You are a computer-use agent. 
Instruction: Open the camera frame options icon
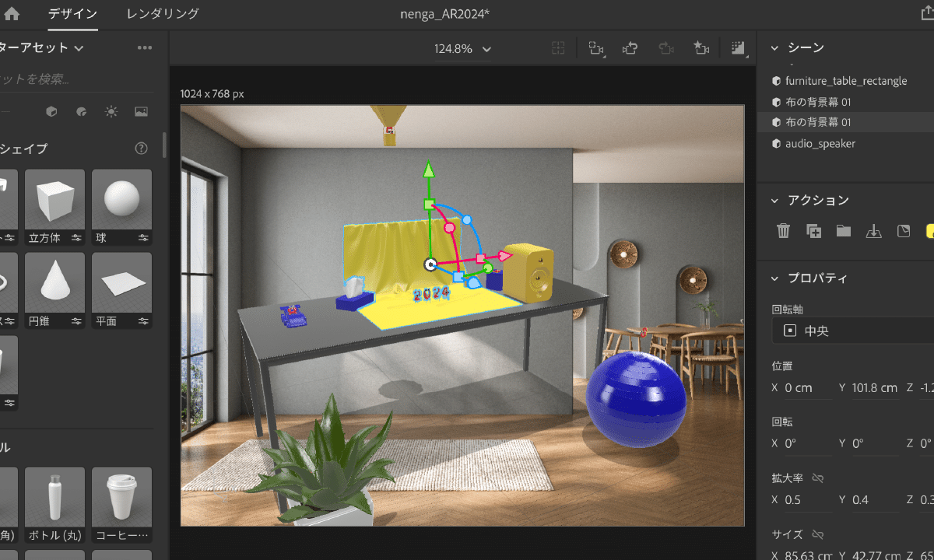(595, 48)
